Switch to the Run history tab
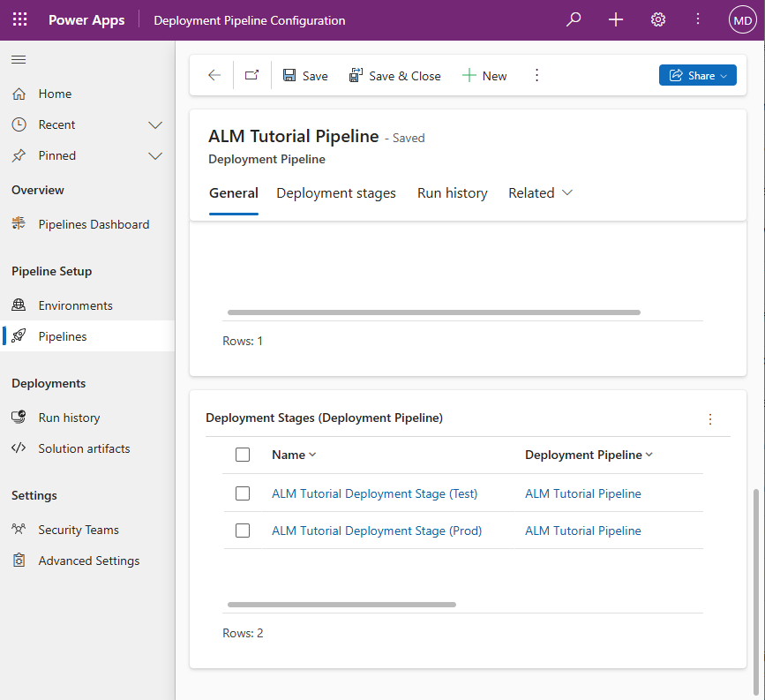The image size is (765, 700). point(453,193)
